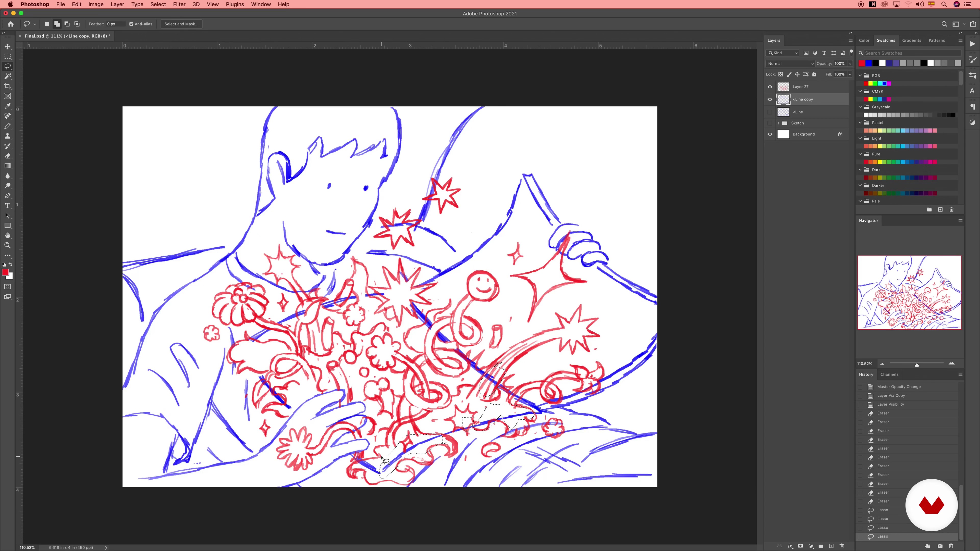Select the Clone Stamp tool

pyautogui.click(x=8, y=136)
